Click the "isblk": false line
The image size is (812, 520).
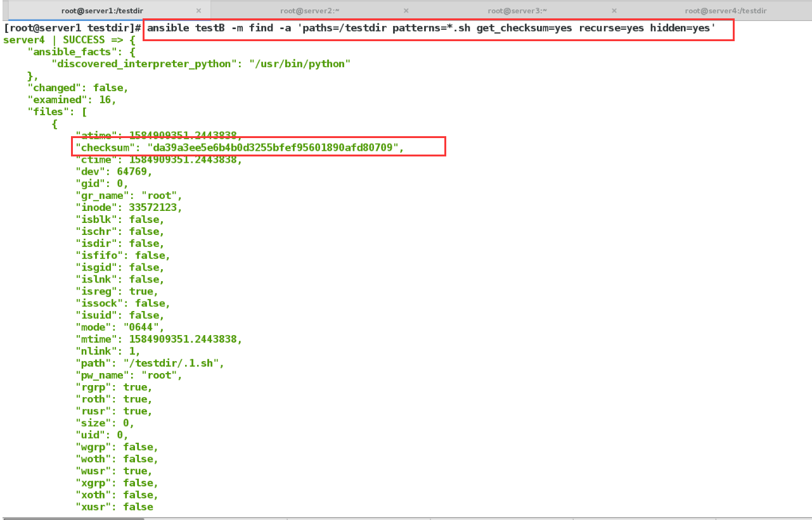[x=120, y=219]
